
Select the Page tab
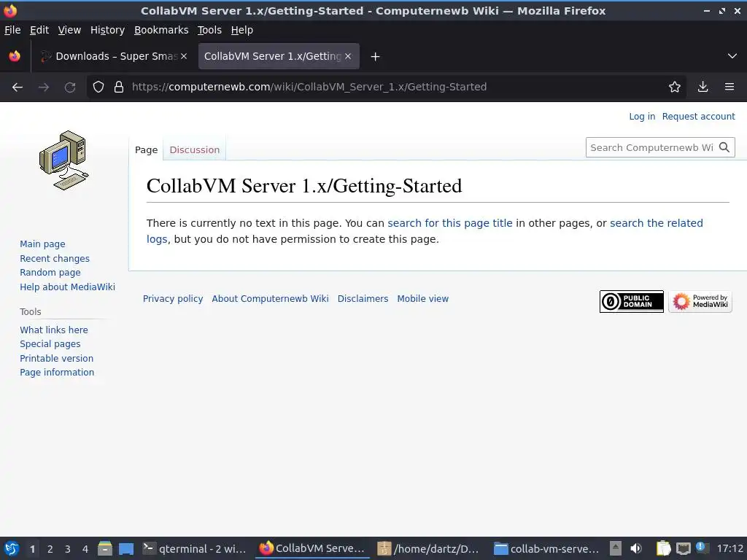[146, 149]
